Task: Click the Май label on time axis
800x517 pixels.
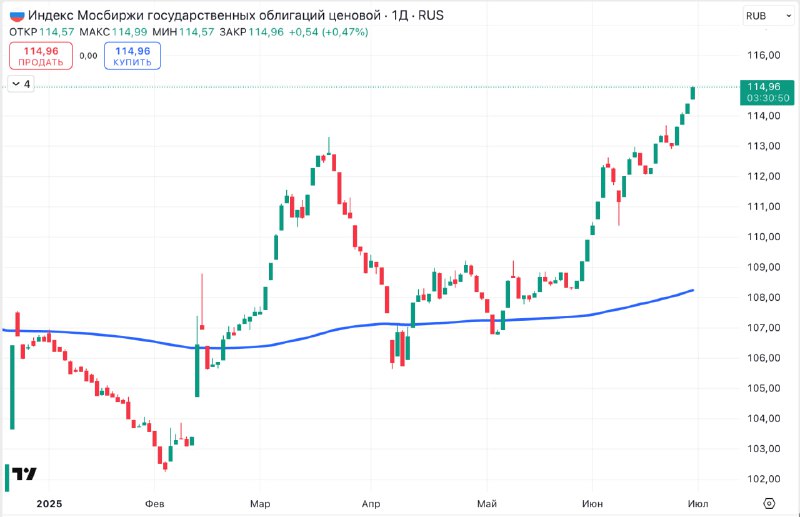Action: pos(487,504)
